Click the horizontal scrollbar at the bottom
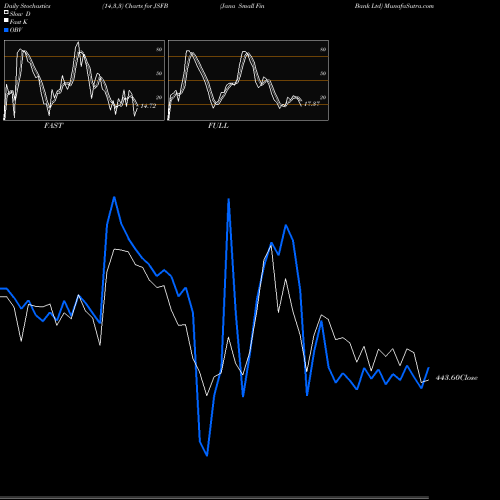Viewport: 500px width, 500px height. (x=214, y=498)
